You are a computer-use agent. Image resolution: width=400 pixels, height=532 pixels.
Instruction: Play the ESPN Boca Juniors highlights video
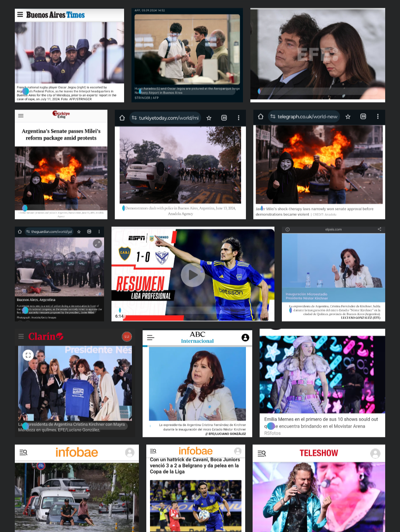[x=192, y=275]
